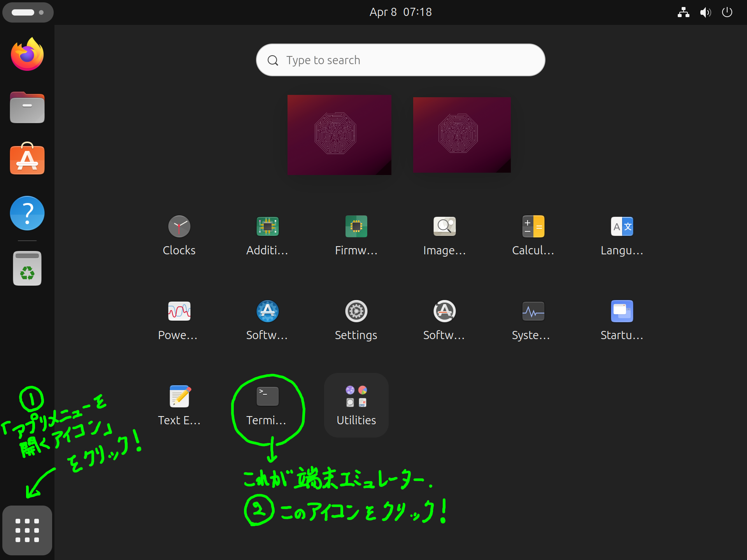The image size is (747, 560).
Task: Select the left workspace thumbnail
Action: (339, 135)
